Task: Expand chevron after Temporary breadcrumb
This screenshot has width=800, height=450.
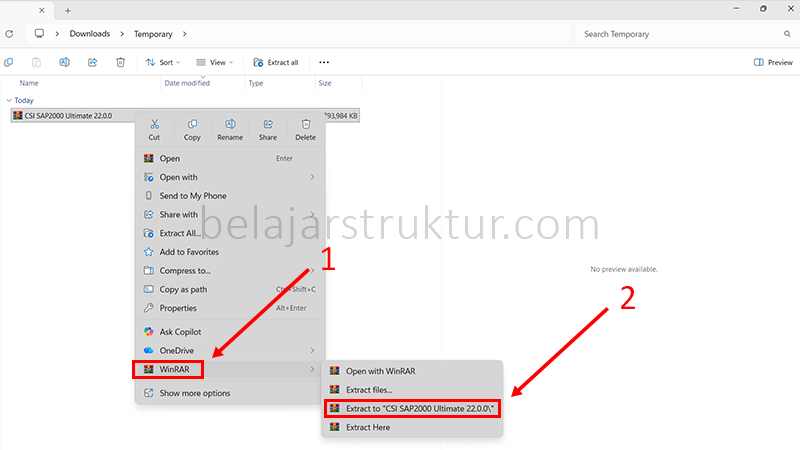Action: point(185,34)
